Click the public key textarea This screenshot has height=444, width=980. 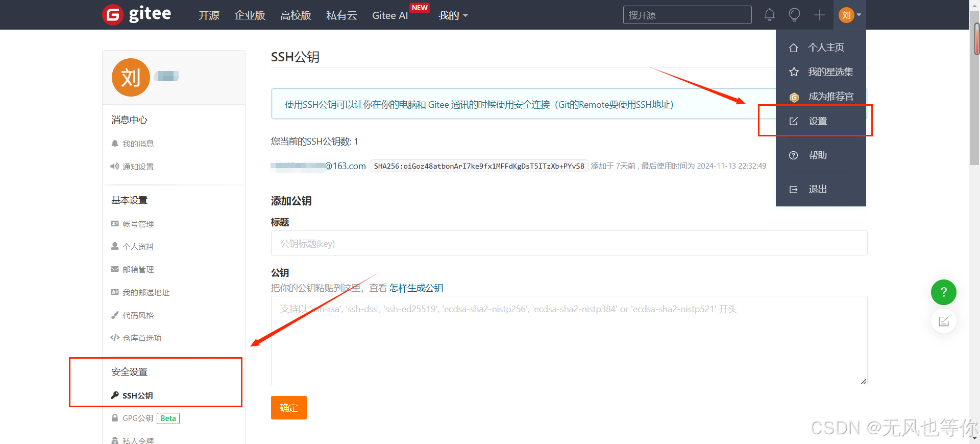[x=569, y=340]
